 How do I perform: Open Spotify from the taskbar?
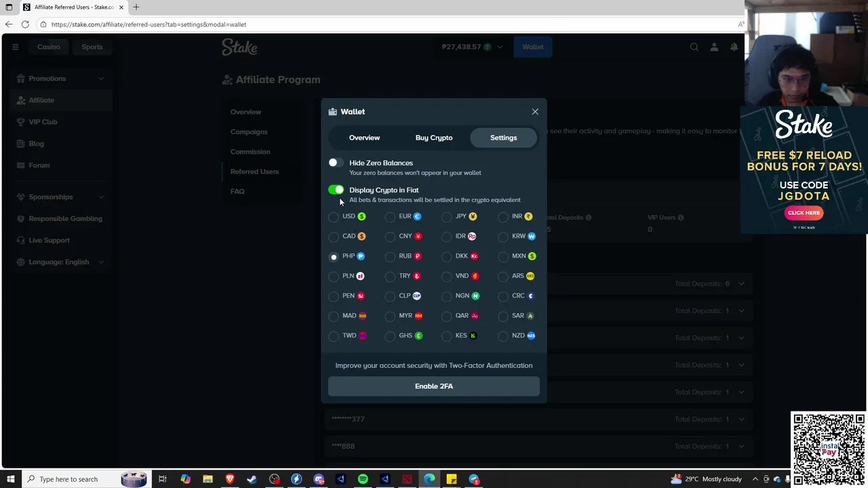tap(363, 479)
